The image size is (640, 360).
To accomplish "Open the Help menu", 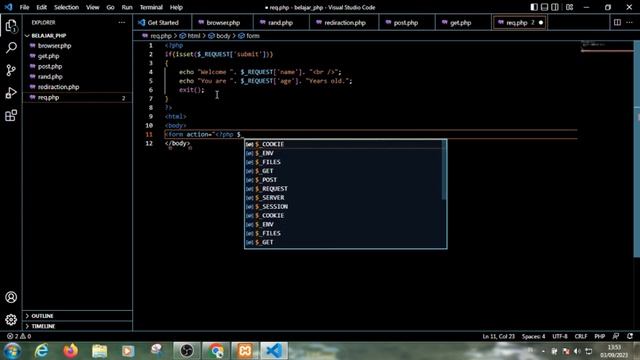I will click(x=176, y=7).
